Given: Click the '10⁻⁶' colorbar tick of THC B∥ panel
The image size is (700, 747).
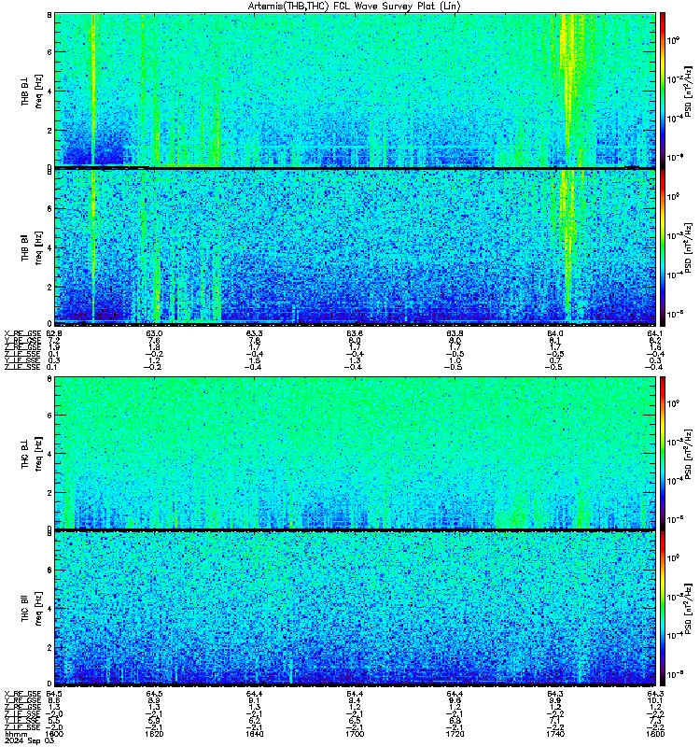Looking at the screenshot, I should click(x=674, y=674).
